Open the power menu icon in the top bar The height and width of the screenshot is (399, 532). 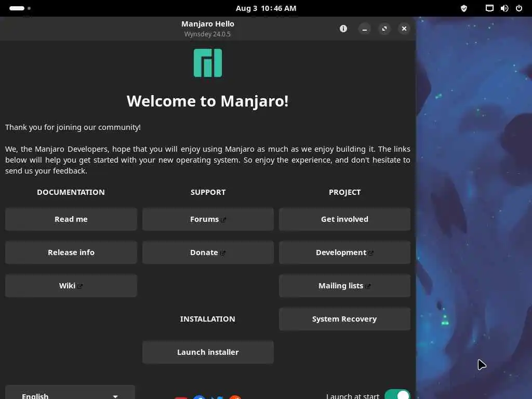coord(519,8)
